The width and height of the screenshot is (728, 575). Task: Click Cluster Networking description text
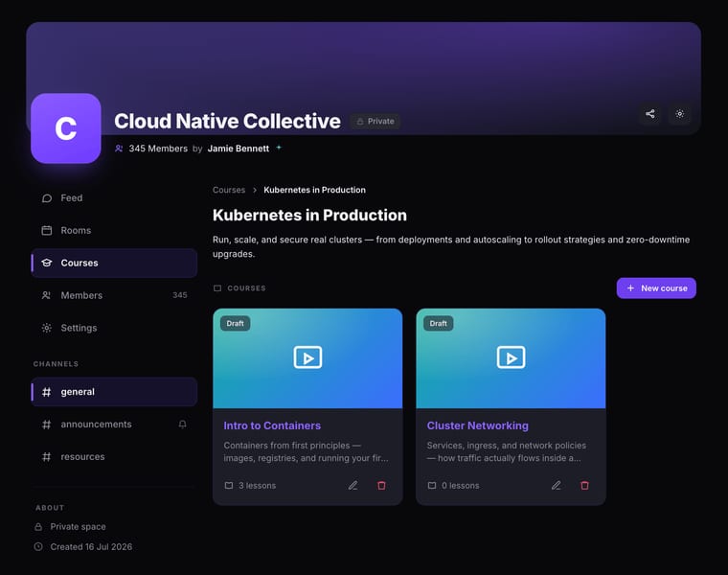pyautogui.click(x=507, y=452)
